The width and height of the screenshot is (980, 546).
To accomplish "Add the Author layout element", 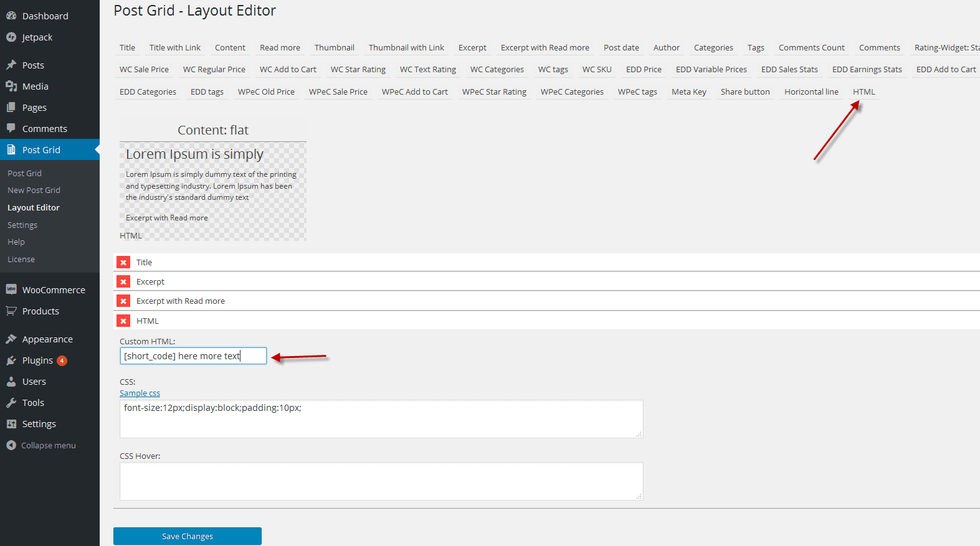I will tap(667, 48).
